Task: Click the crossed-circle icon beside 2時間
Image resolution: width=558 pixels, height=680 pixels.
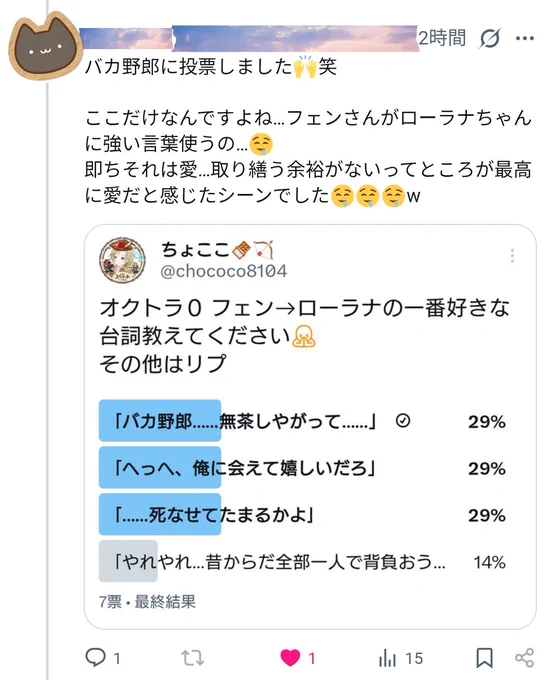Action: (x=489, y=39)
